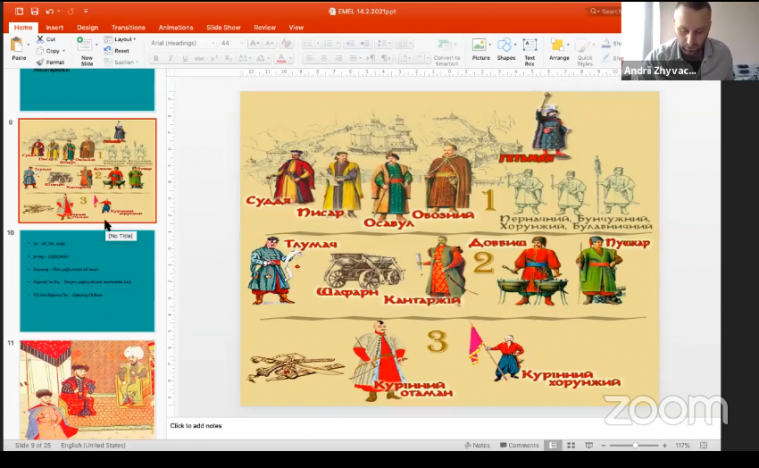Open the View tab
The height and width of the screenshot is (468, 759).
[x=296, y=28]
